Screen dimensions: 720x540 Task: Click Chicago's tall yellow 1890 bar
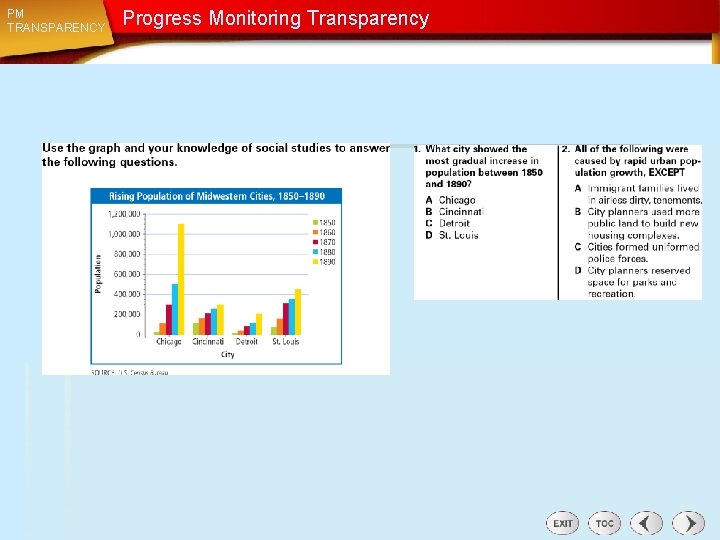tap(181, 279)
